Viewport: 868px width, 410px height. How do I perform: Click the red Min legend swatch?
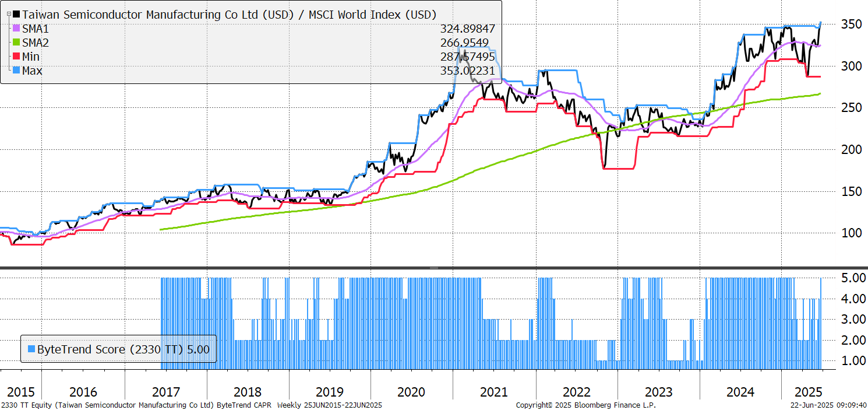tap(17, 57)
